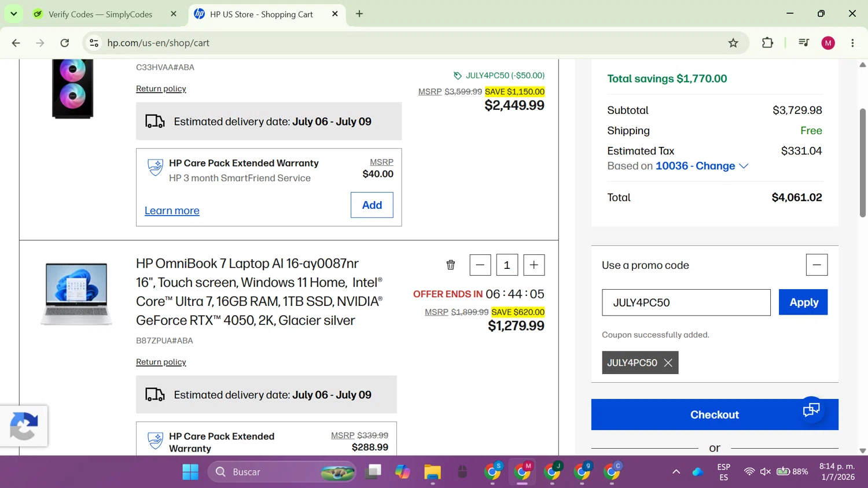This screenshot has width=868, height=488.
Task: Open Chrome profile M taskbar icon
Action: (523, 472)
